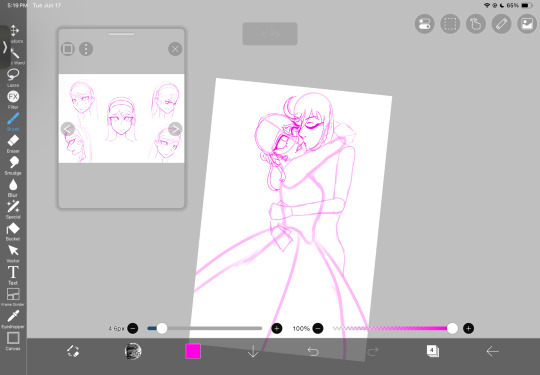Image resolution: width=540 pixels, height=375 pixels.
Task: Check the battery status indicator
Action: coord(527,6)
